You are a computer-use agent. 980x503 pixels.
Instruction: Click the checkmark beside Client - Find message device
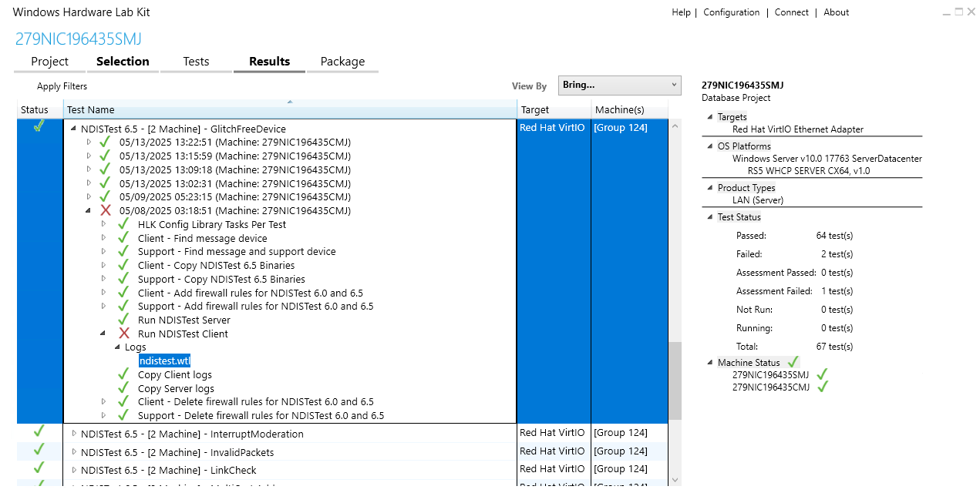123,238
